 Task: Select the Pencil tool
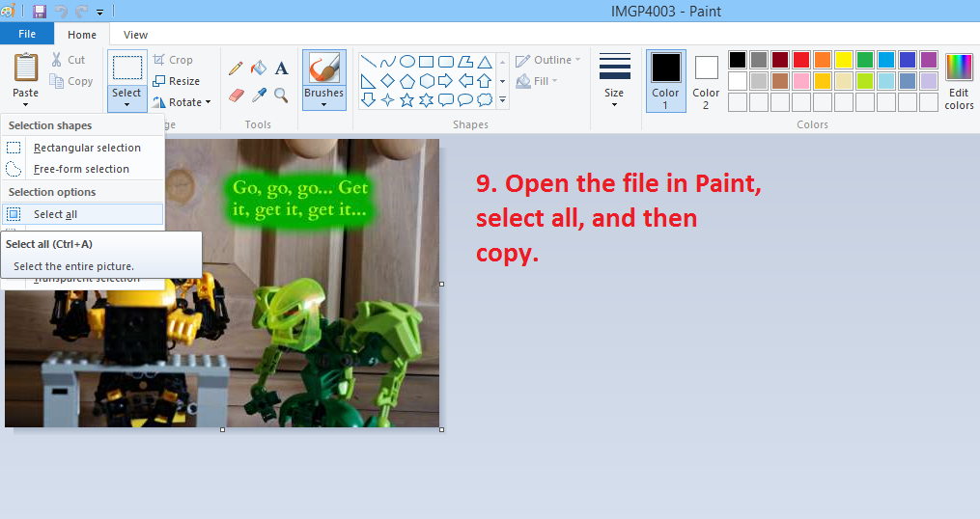(236, 68)
